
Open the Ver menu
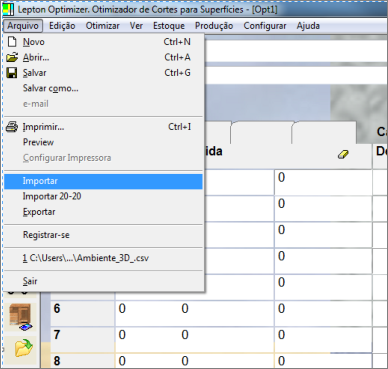(136, 26)
